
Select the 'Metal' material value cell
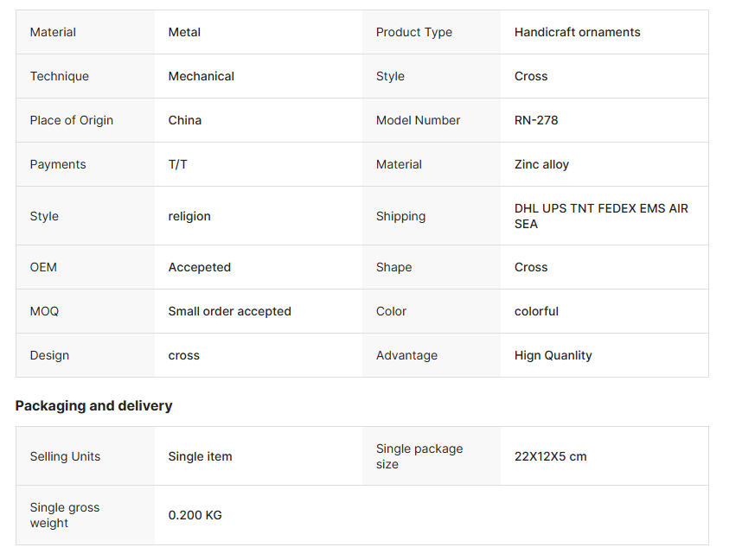coord(184,32)
